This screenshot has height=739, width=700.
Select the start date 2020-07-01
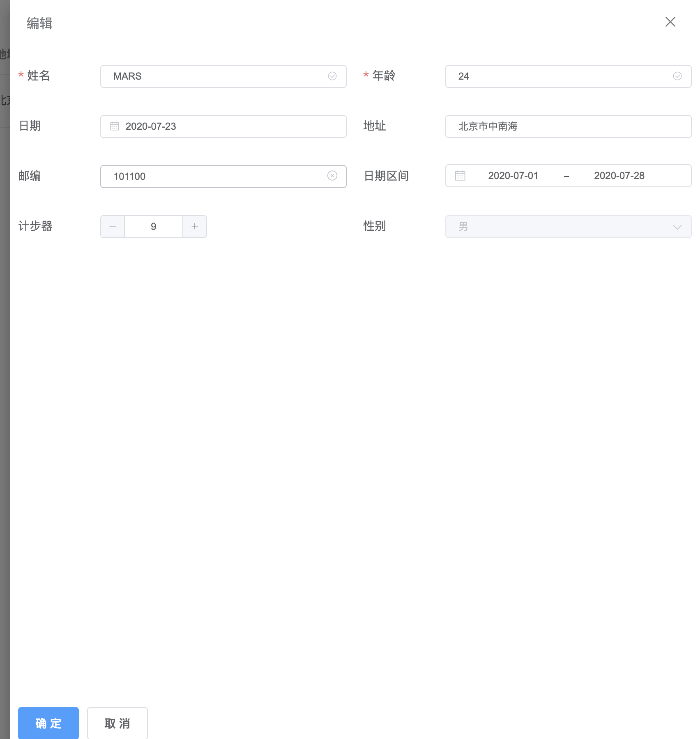click(513, 176)
